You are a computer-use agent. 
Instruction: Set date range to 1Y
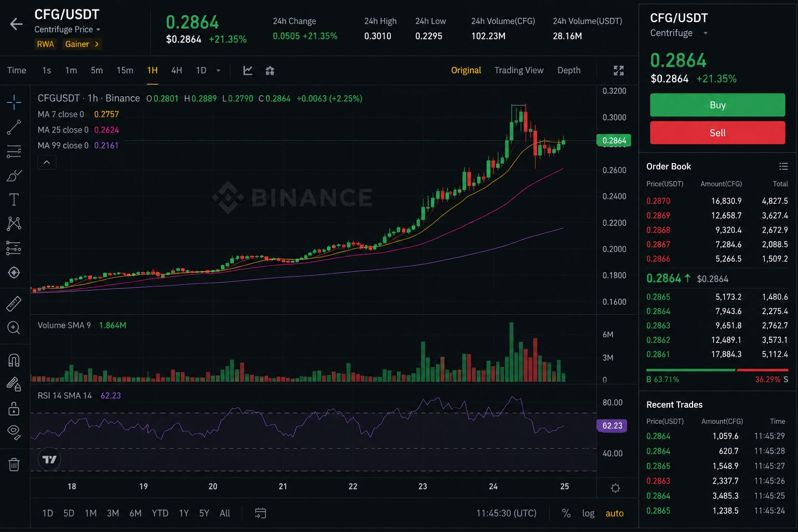coord(184,513)
